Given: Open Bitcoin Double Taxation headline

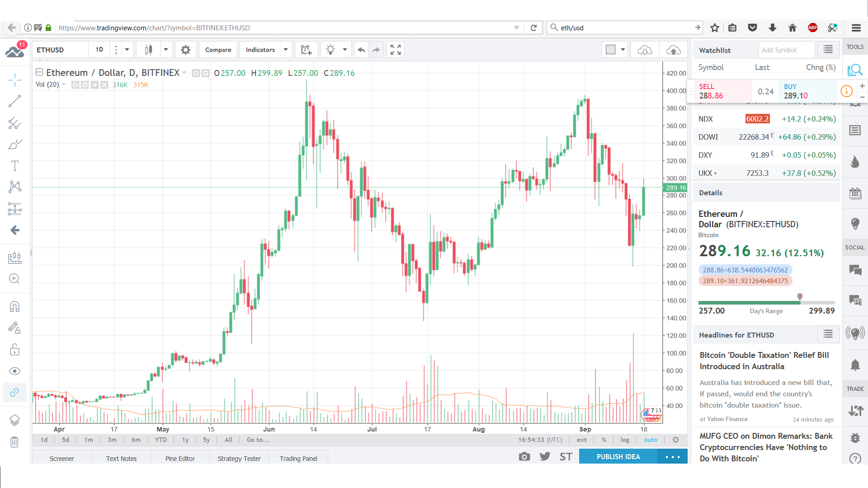Looking at the screenshot, I should [x=764, y=361].
